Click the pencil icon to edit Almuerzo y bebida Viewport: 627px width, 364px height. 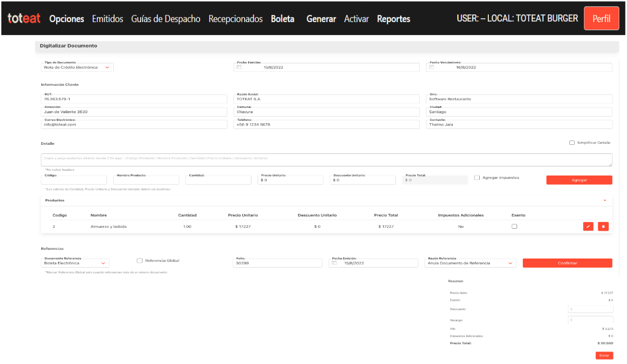[x=588, y=226]
